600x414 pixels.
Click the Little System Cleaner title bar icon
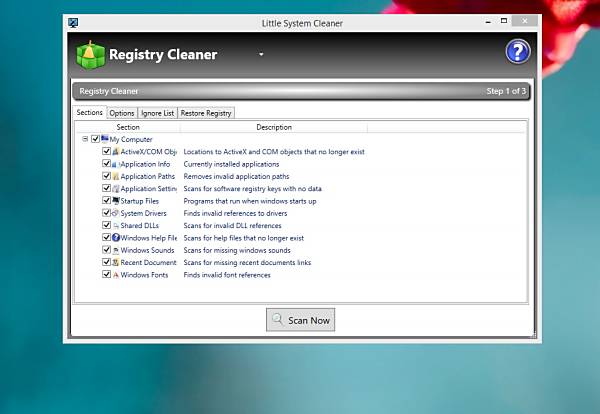(x=73, y=23)
